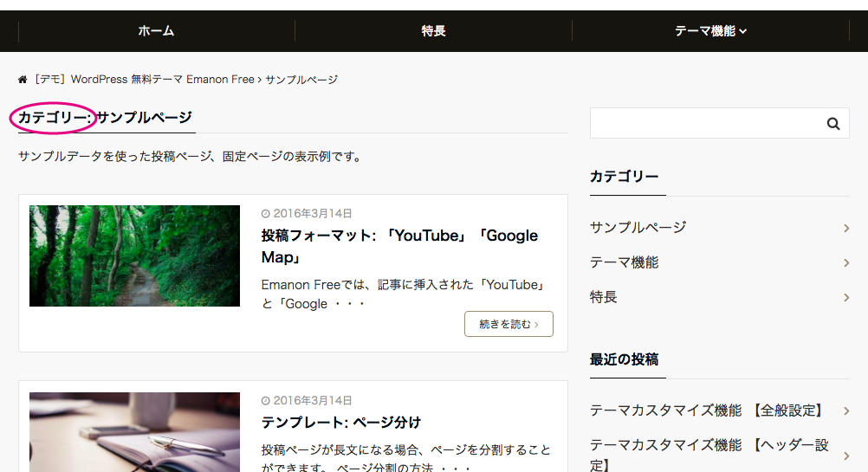Click the excerpt 投稿ページが長文になる場合
Viewport: 868px width, 472px height.
[x=406, y=458]
